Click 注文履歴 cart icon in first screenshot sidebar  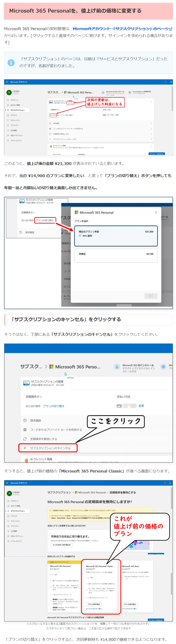click(x=8, y=131)
